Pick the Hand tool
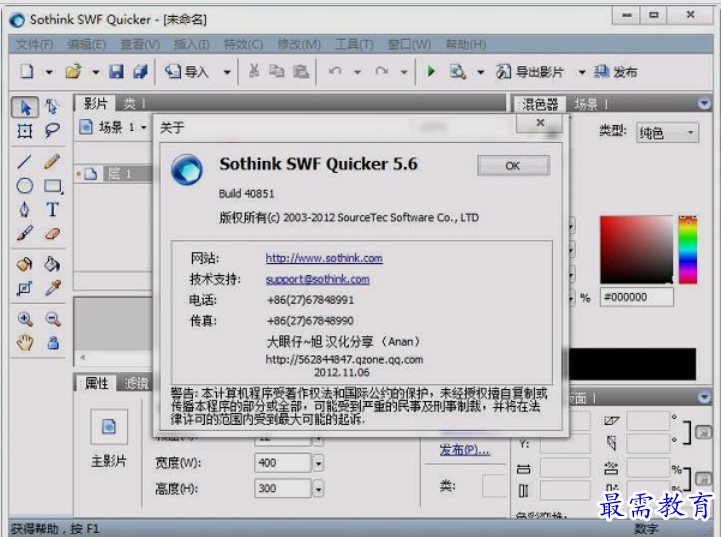Screen dimensions: 721x537 25,343
